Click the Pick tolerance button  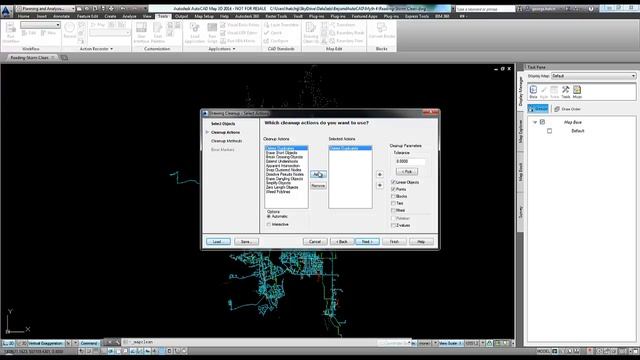[x=407, y=171]
